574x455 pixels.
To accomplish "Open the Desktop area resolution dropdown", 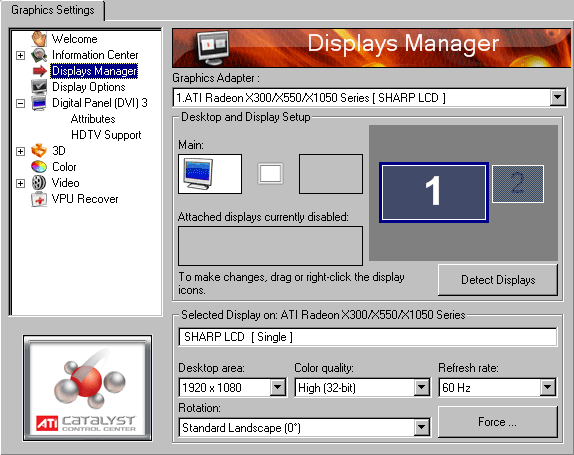I will click(278, 387).
